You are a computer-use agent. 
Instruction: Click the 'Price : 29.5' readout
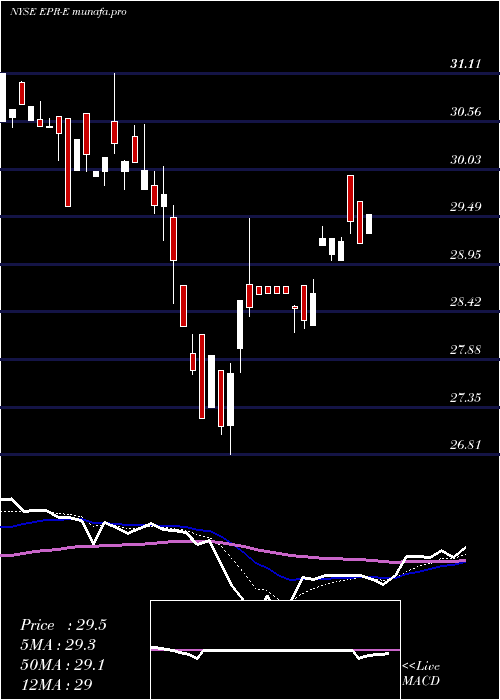point(63,625)
